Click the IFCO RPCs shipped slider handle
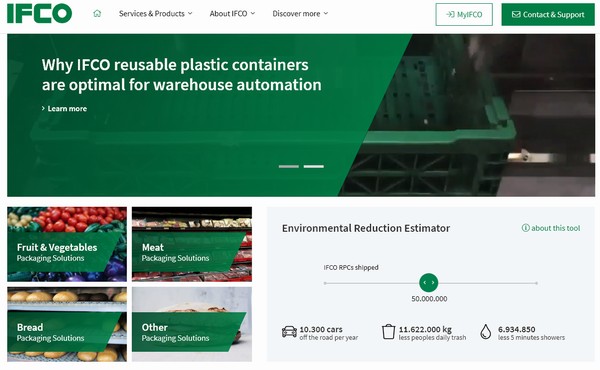 click(429, 283)
